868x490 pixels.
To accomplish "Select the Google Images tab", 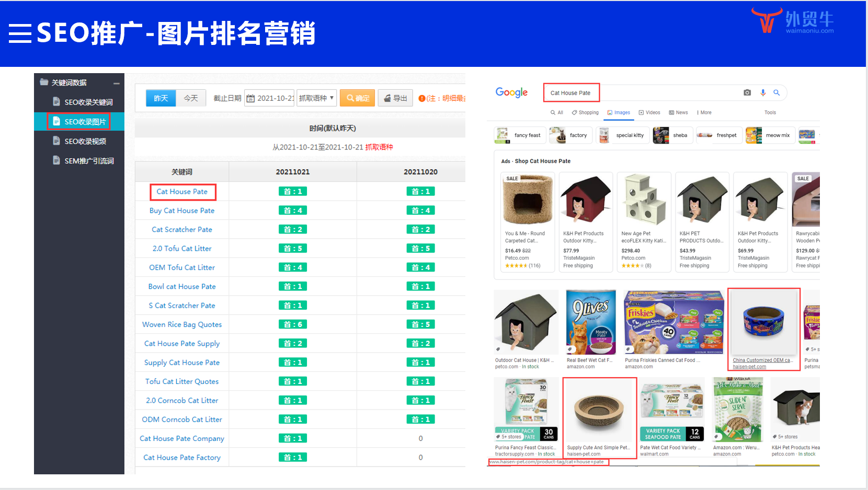I will click(619, 112).
